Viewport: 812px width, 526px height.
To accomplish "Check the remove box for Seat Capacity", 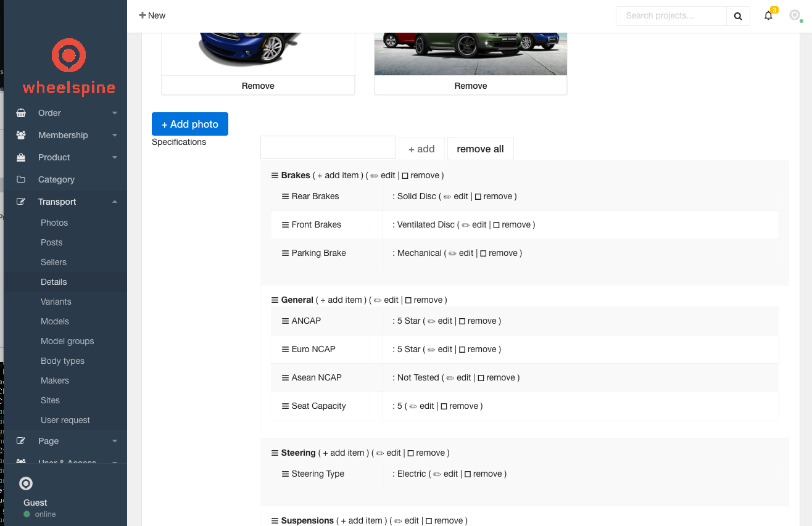I will pyautogui.click(x=444, y=406).
